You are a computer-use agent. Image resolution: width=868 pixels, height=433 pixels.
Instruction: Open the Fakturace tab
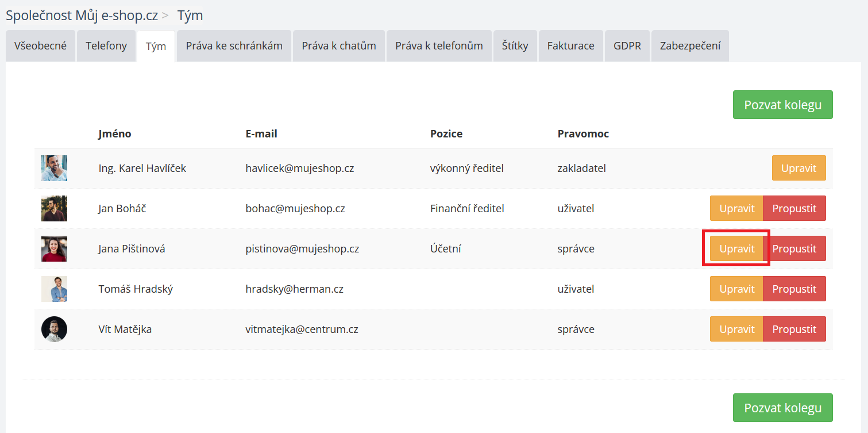pyautogui.click(x=570, y=46)
